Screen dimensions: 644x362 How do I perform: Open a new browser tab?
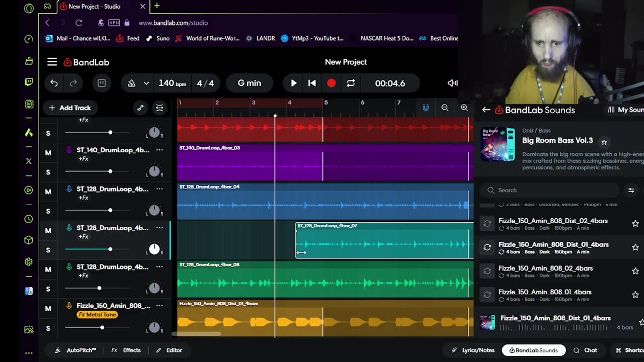[x=157, y=6]
